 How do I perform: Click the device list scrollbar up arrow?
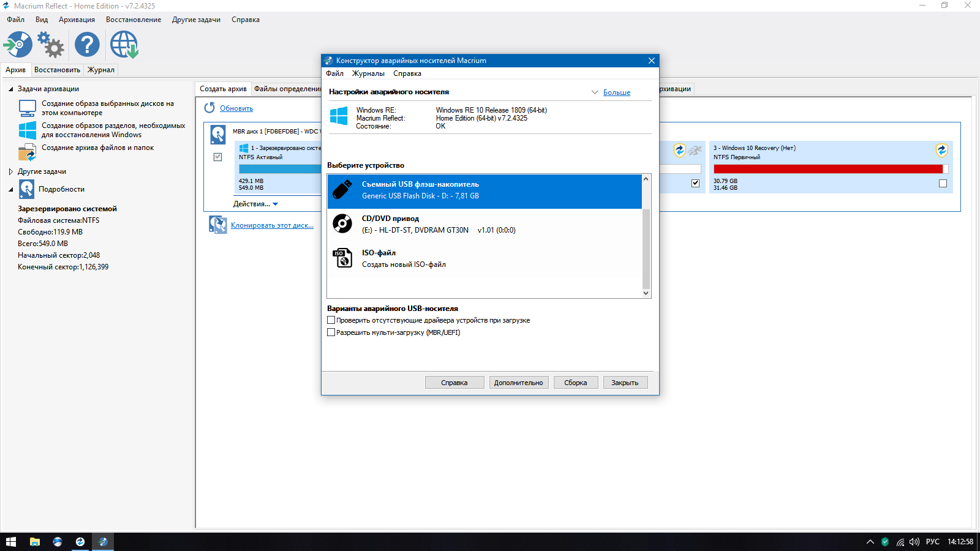646,179
